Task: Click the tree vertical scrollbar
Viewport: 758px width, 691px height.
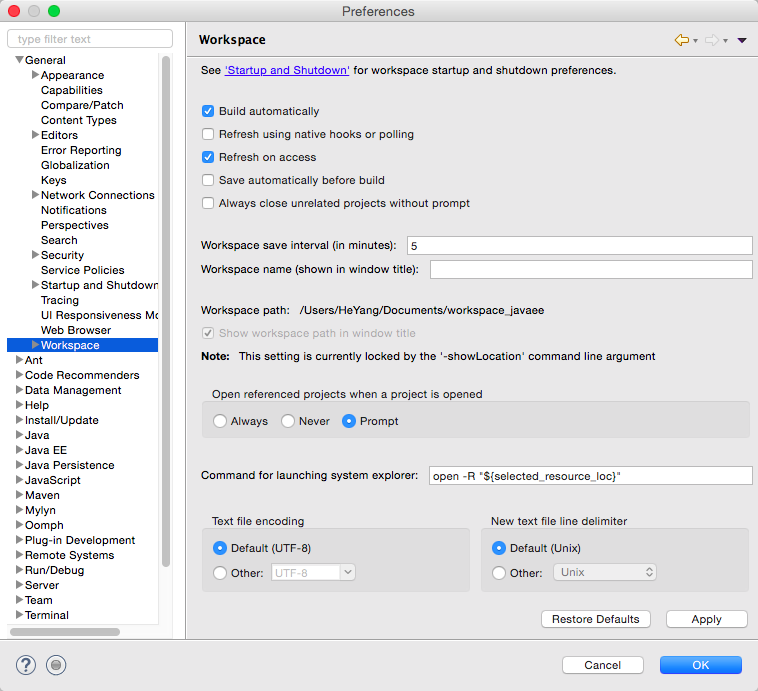Action: [166, 311]
